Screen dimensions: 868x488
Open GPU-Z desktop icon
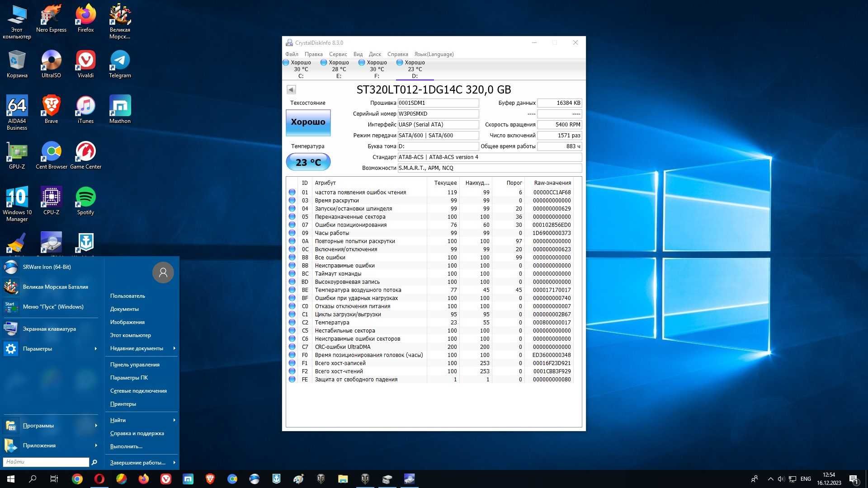coord(17,155)
